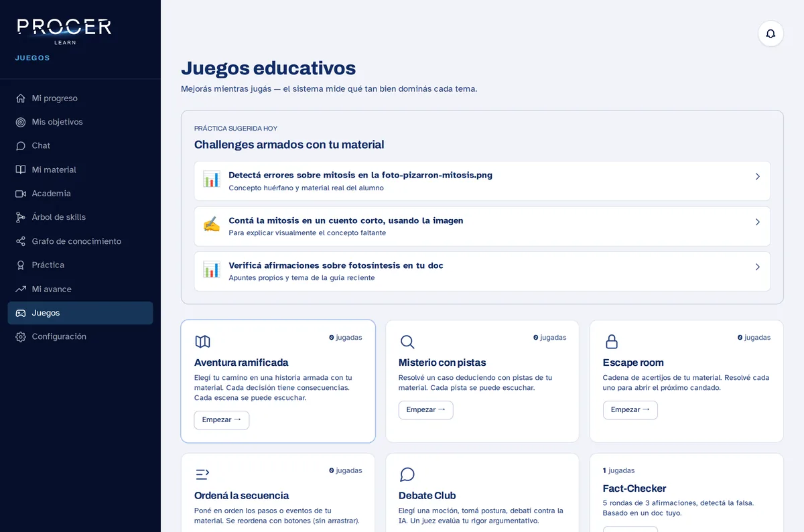
Task: Expand the Contá la mitosis en un cuento chevron
Action: [758, 222]
